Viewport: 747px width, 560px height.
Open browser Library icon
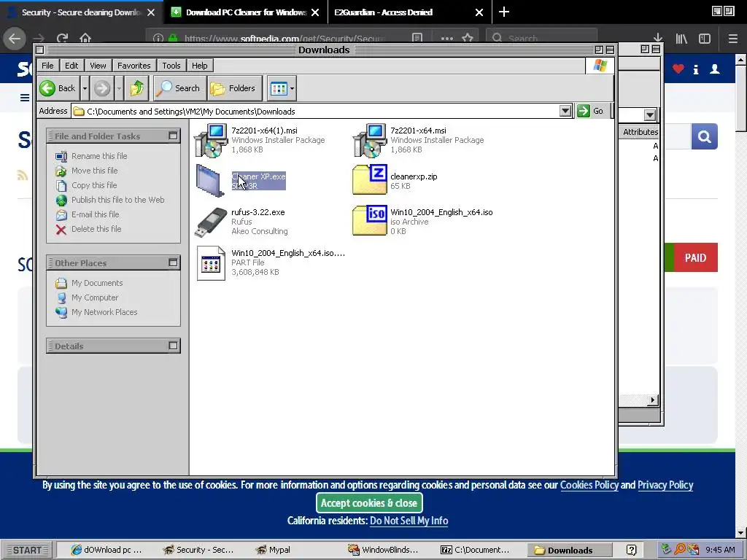pyautogui.click(x=681, y=39)
